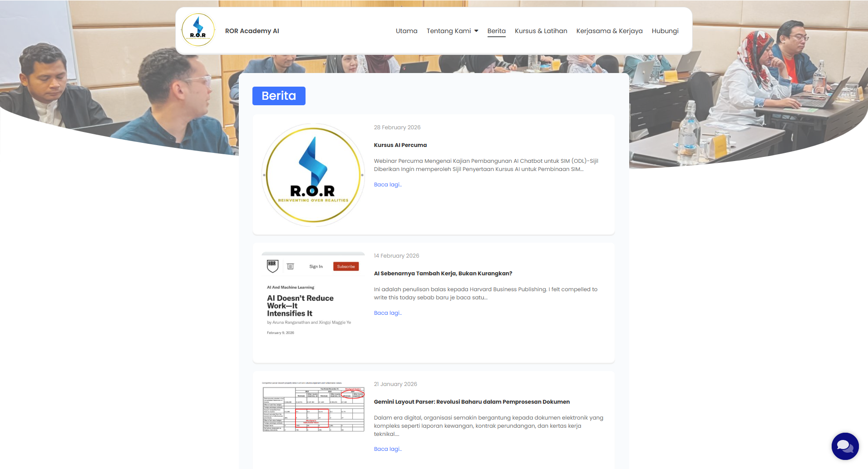Expand the Tentang Kami dropdown arrow

point(476,31)
